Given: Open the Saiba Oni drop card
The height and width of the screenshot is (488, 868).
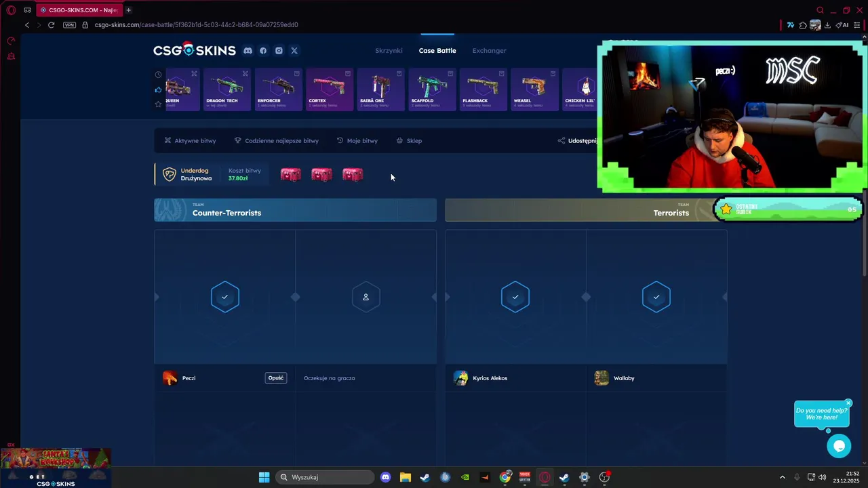Looking at the screenshot, I should 381,89.
